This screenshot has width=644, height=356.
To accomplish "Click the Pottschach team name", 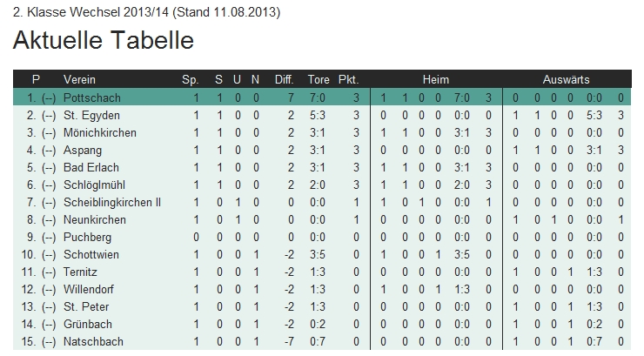I will pyautogui.click(x=92, y=97).
